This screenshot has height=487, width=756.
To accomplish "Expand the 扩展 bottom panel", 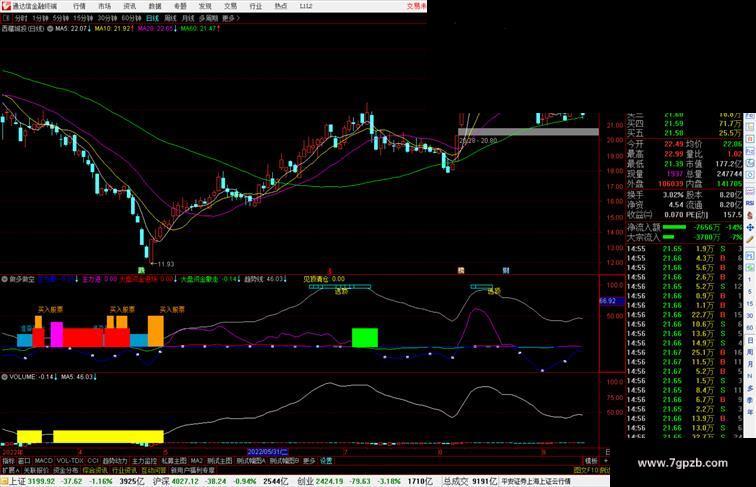I will point(11,470).
